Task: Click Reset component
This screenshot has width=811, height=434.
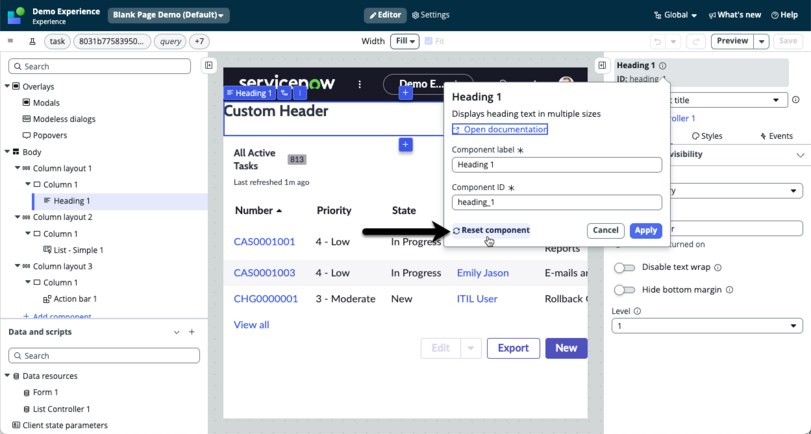Action: pos(491,230)
